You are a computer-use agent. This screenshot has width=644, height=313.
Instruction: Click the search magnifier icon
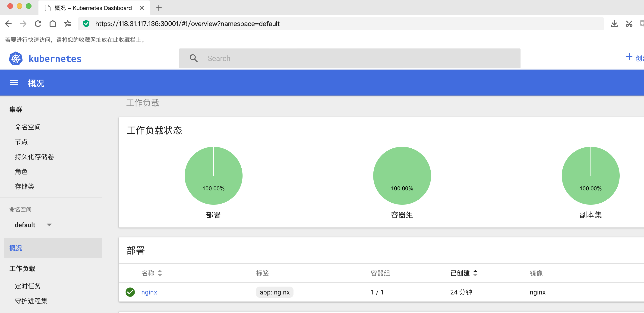coord(194,58)
